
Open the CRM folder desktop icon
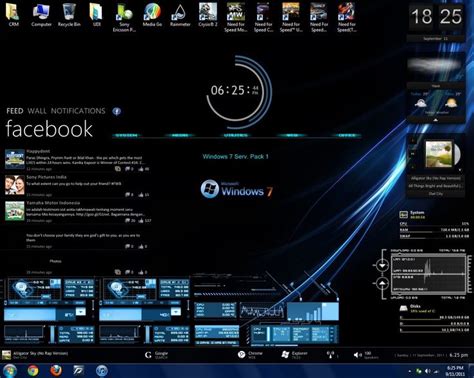click(x=13, y=14)
